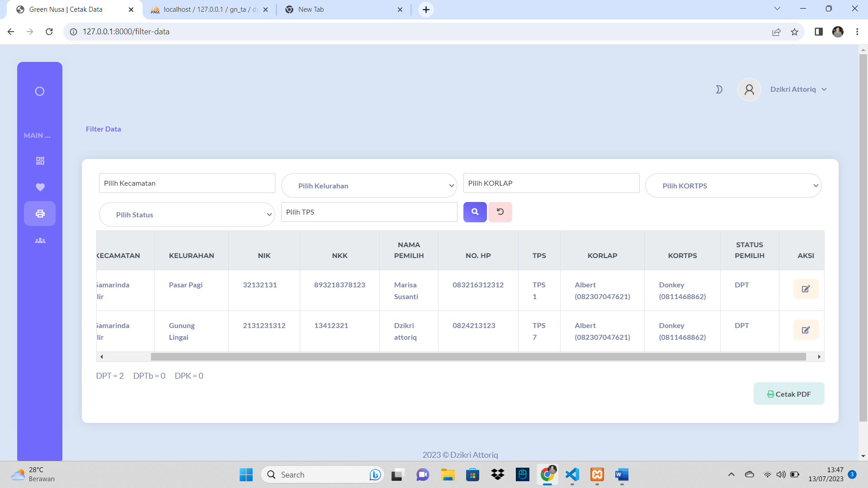Click the pink reset filter icon

click(500, 212)
